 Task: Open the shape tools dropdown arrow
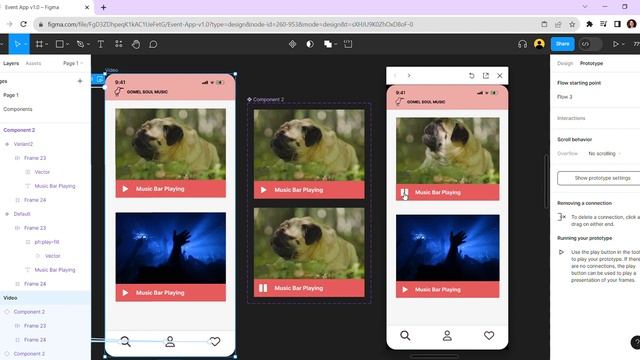(67, 44)
